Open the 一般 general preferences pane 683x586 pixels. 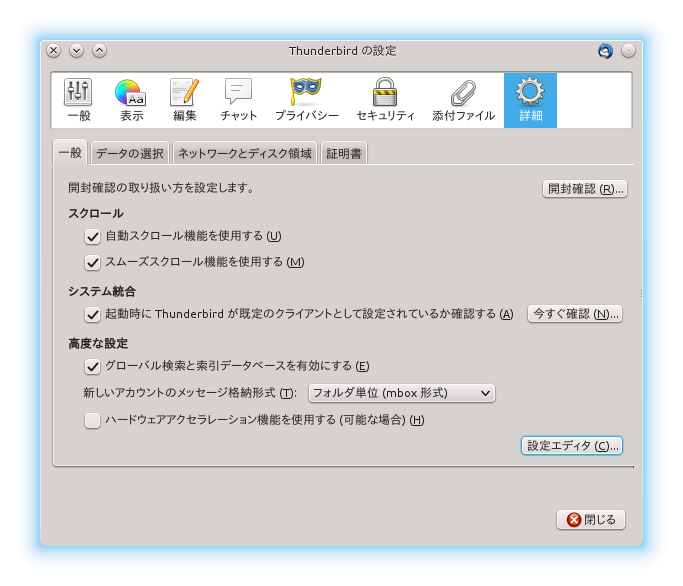click(78, 100)
